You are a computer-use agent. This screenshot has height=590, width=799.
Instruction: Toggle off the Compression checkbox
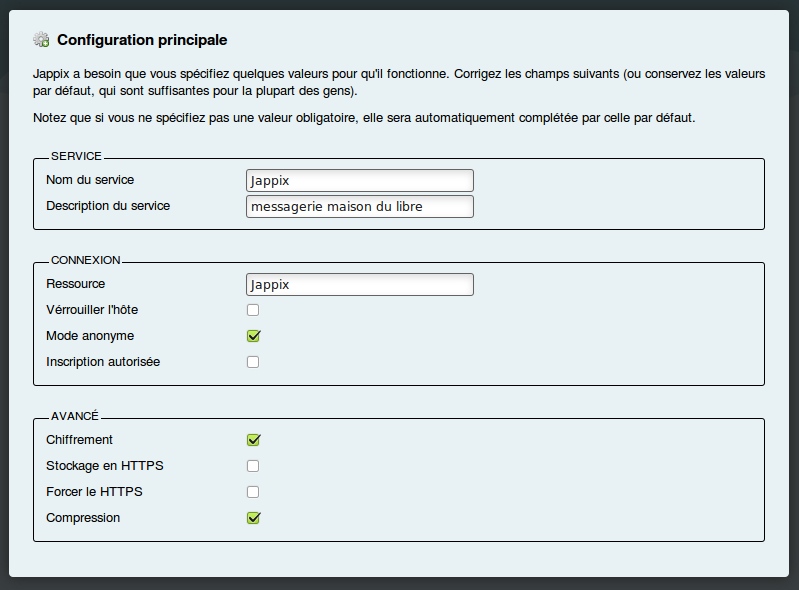[253, 518]
